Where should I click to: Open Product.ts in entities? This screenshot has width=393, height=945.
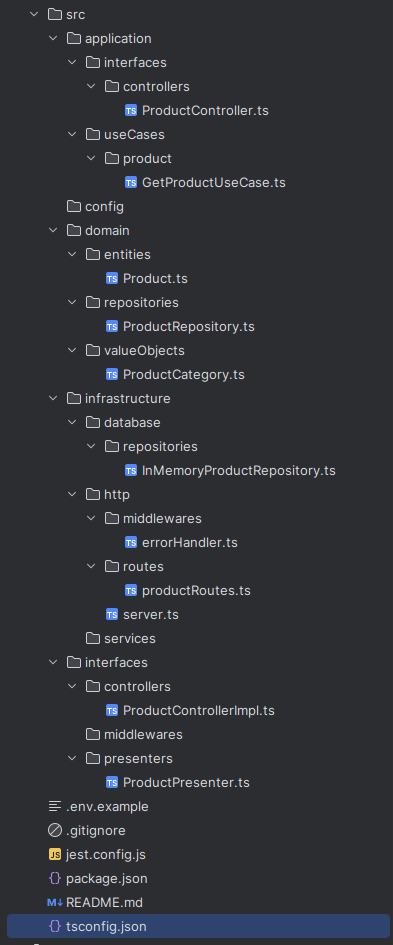[155, 278]
